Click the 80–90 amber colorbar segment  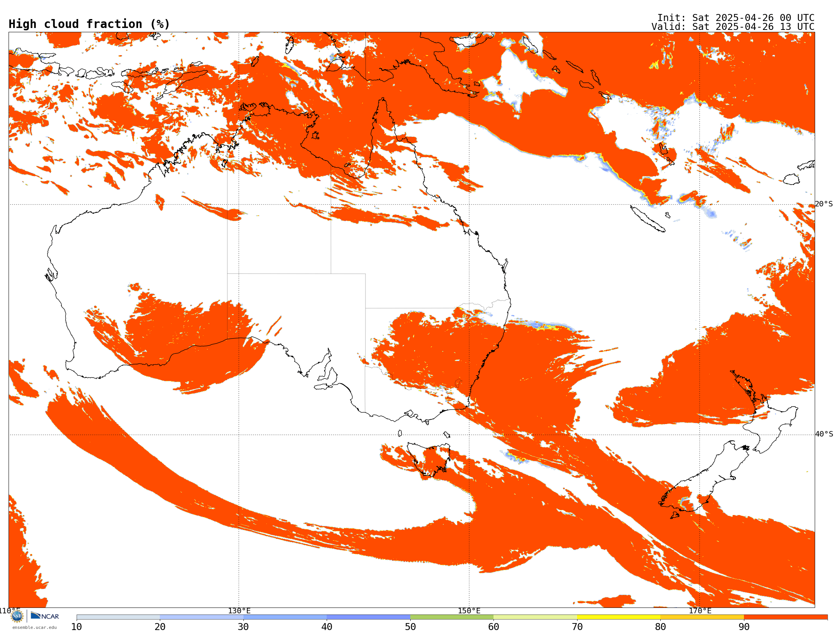[702, 617]
